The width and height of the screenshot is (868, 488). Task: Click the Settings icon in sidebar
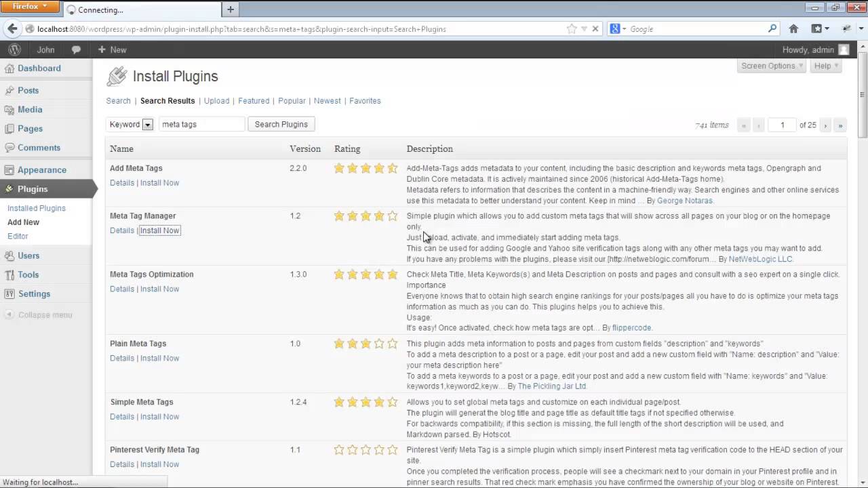tap(9, 293)
